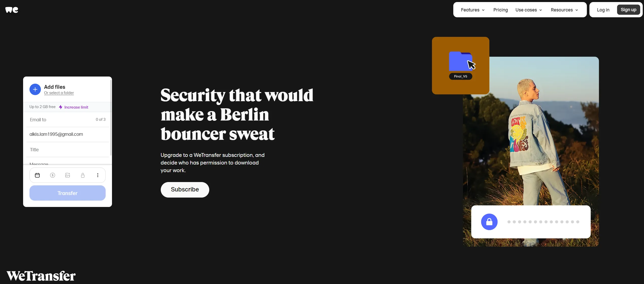
Task: Click the add files plus icon
Action: tap(35, 89)
